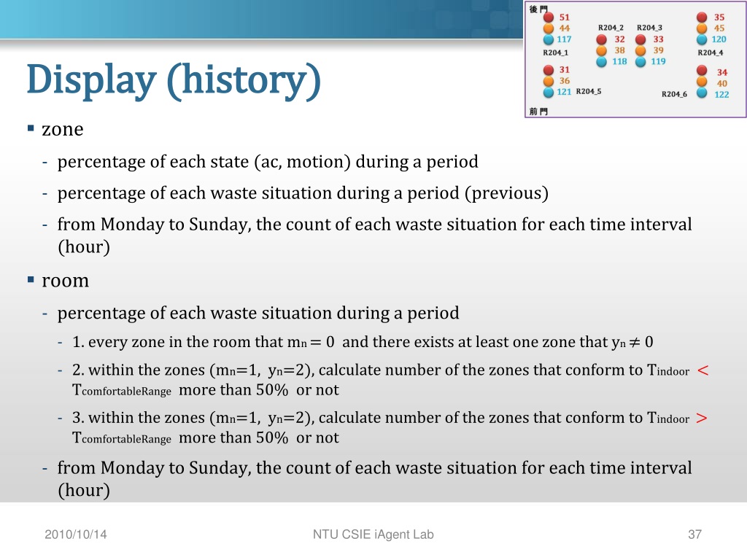Pick the red dot beside number 33
The width and height of the screenshot is (747, 560).
(x=640, y=39)
